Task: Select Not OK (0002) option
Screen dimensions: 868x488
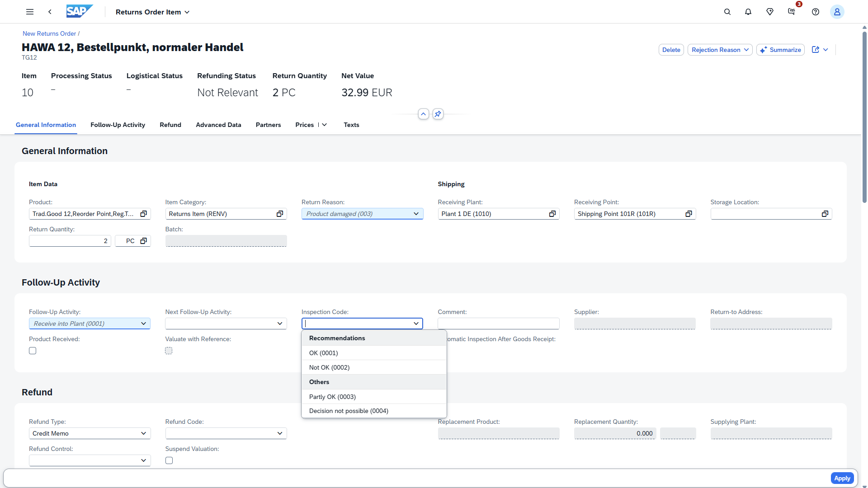Action: pyautogui.click(x=329, y=368)
